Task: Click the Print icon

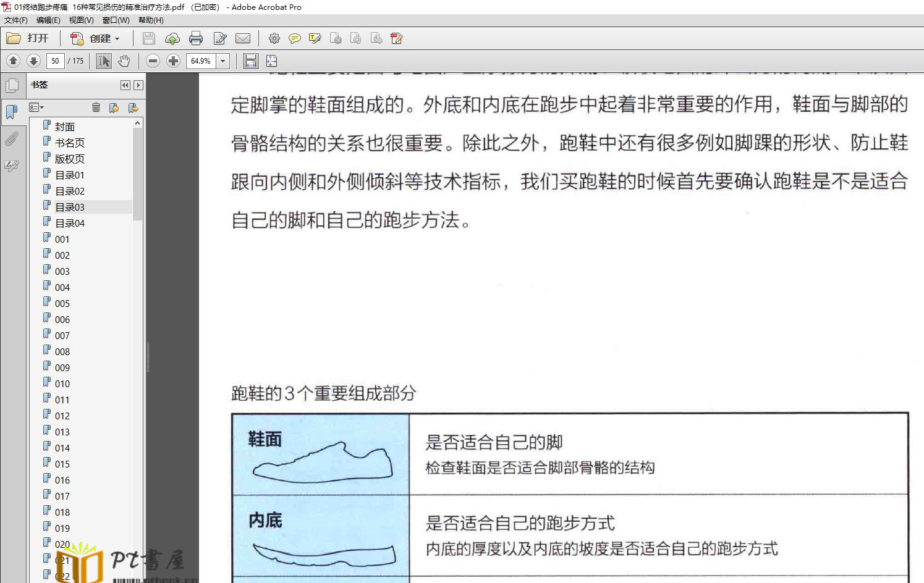Action: [196, 38]
